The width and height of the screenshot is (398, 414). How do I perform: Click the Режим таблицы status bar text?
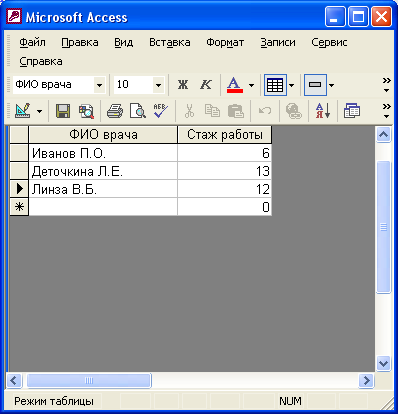click(54, 401)
